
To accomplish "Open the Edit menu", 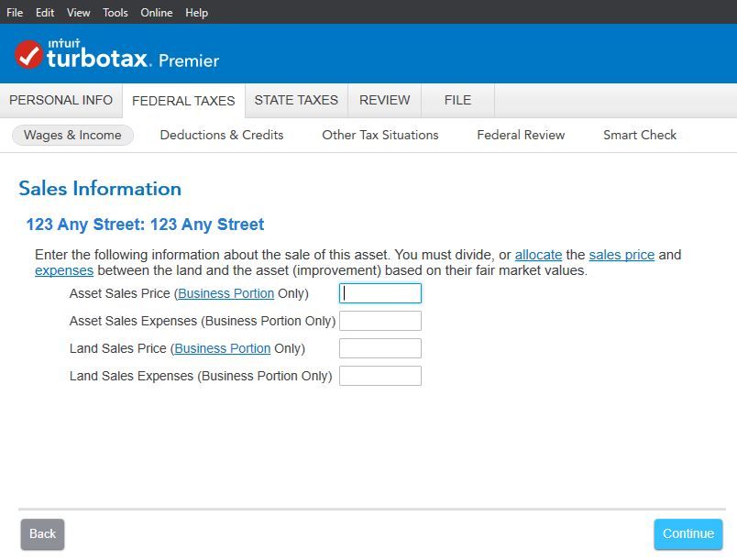I will [45, 13].
